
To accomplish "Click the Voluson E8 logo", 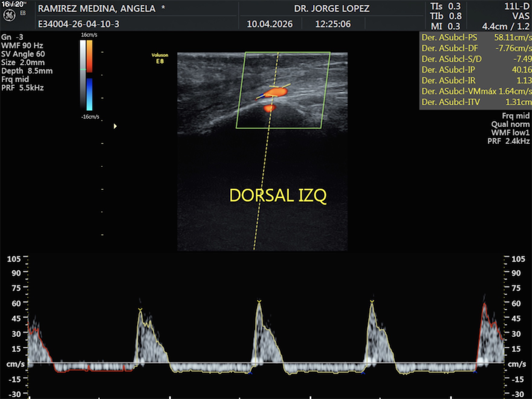I will coord(160,58).
